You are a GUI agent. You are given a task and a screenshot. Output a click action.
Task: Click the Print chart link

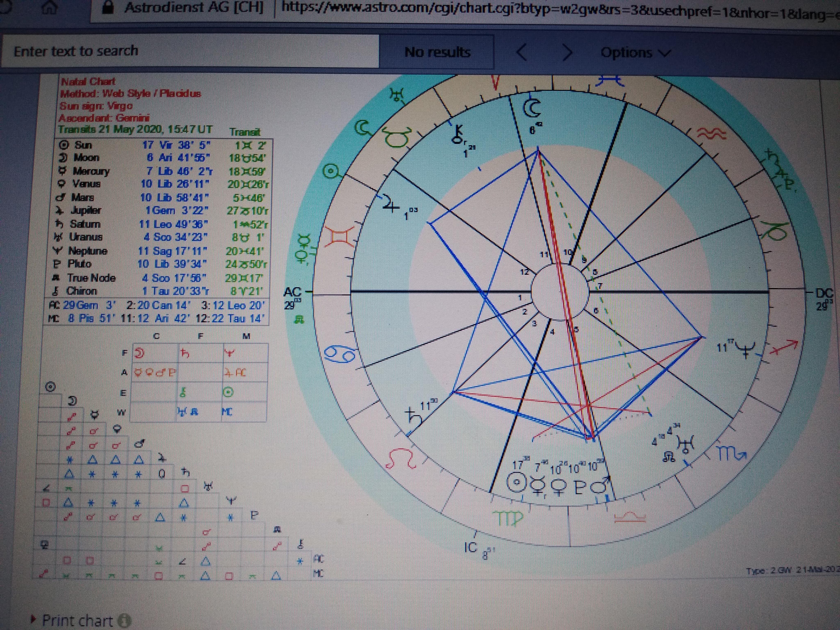[x=78, y=621]
